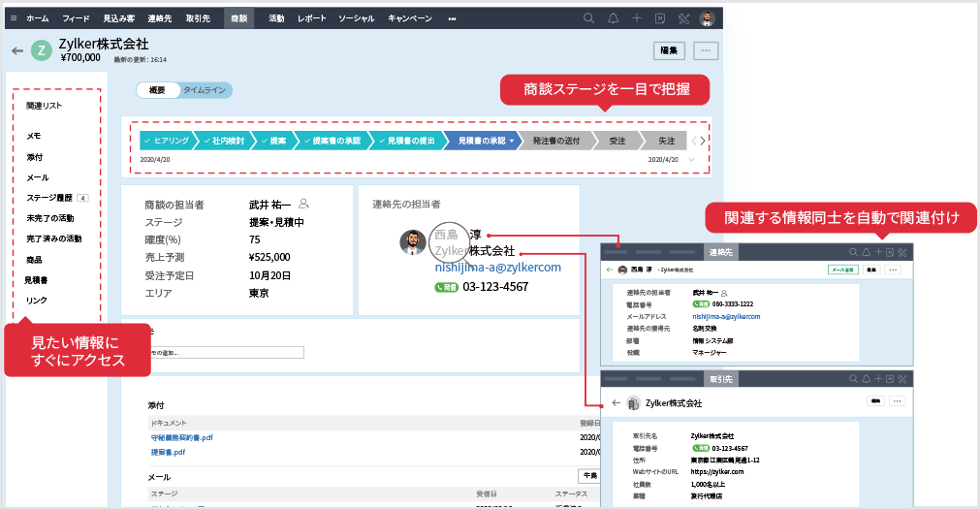This screenshot has width=980, height=509.
Task: Select the ヒアリング stage
Action: 167,141
